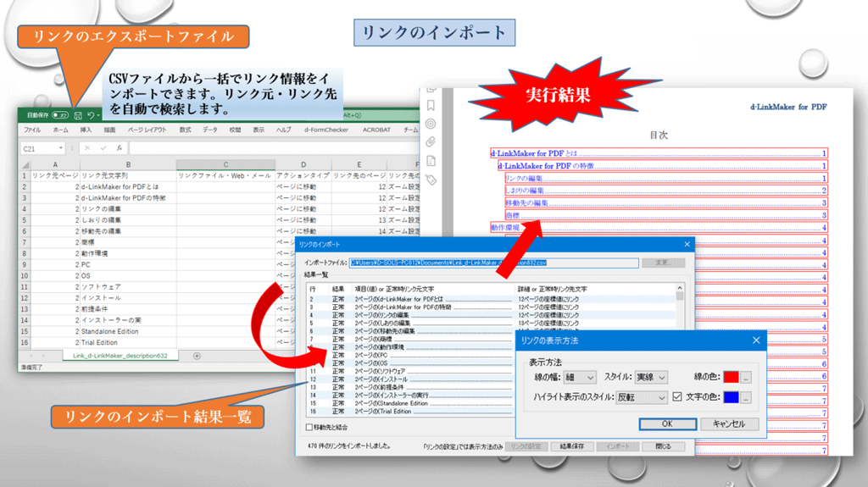The image size is (868, 487).
Task: Check the 移動先と結合 checkbox
Action: pos(309,428)
